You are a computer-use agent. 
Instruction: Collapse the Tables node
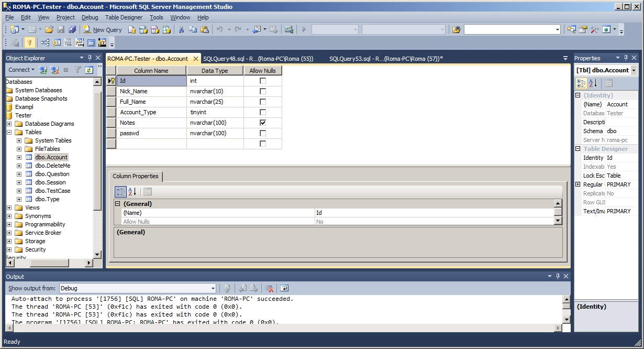click(x=9, y=132)
